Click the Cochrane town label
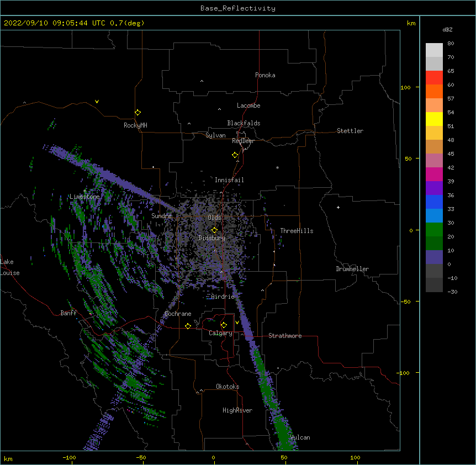 (x=178, y=314)
